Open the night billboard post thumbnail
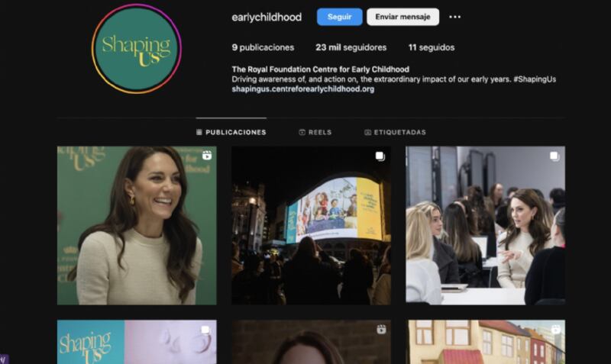 point(311,225)
